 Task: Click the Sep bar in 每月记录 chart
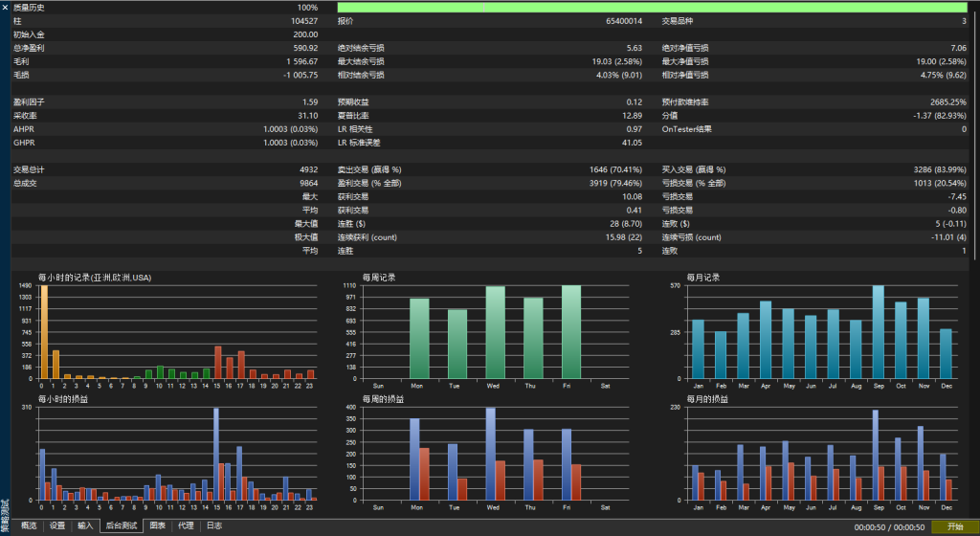coord(878,331)
